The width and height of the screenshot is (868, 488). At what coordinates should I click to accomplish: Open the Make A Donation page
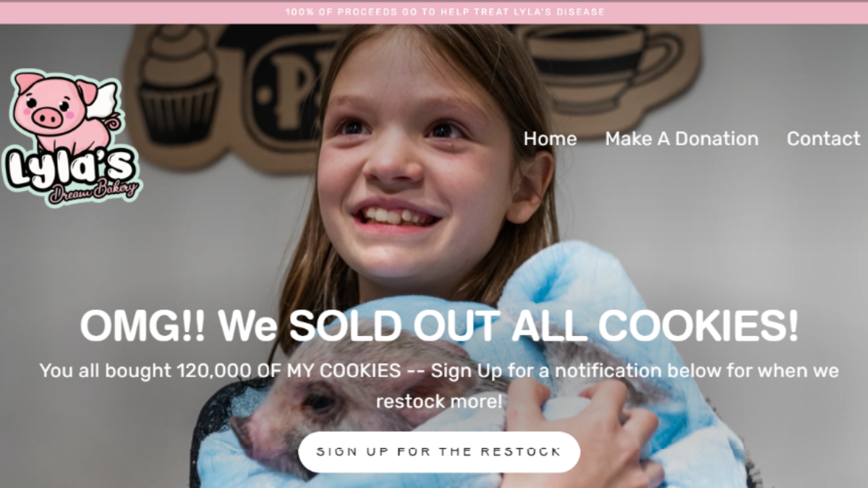tap(681, 139)
